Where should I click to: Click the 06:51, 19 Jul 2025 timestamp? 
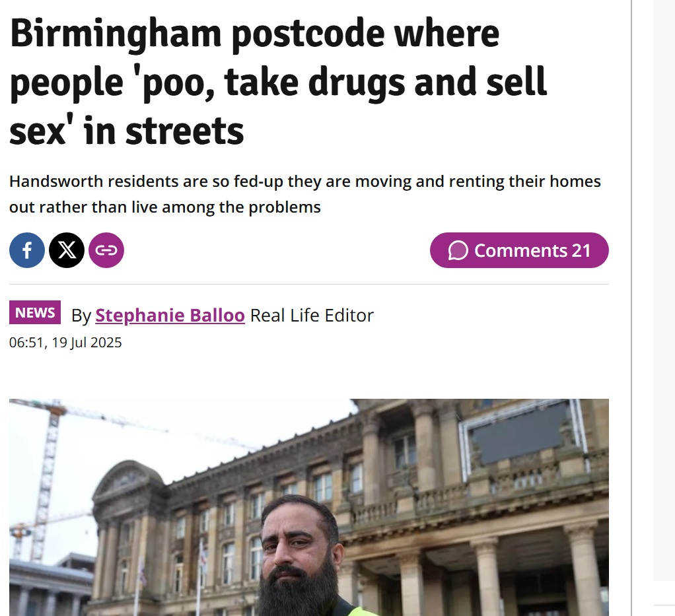(65, 342)
